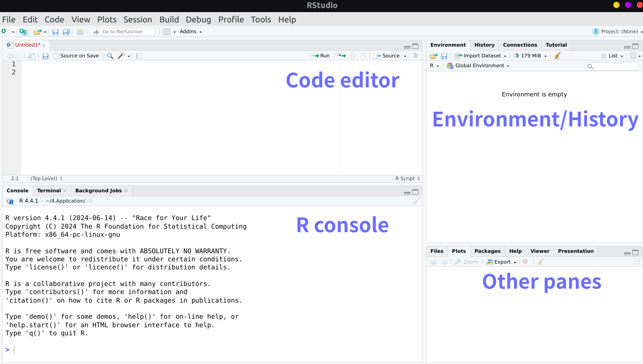Open the Code menu
The width and height of the screenshot is (643, 364).
pyautogui.click(x=54, y=19)
